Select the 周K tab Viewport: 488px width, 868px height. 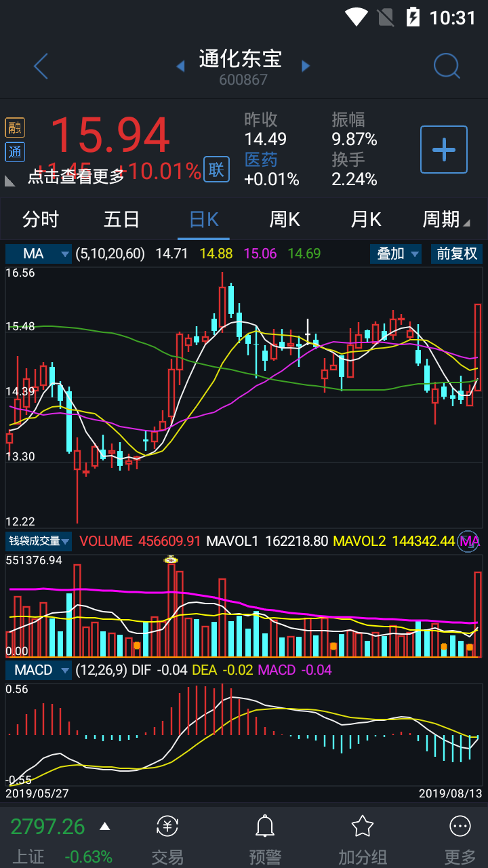[285, 220]
